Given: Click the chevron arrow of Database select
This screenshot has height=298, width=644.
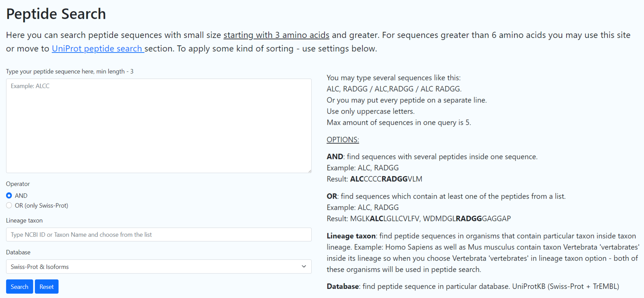Looking at the screenshot, I should coord(304,266).
